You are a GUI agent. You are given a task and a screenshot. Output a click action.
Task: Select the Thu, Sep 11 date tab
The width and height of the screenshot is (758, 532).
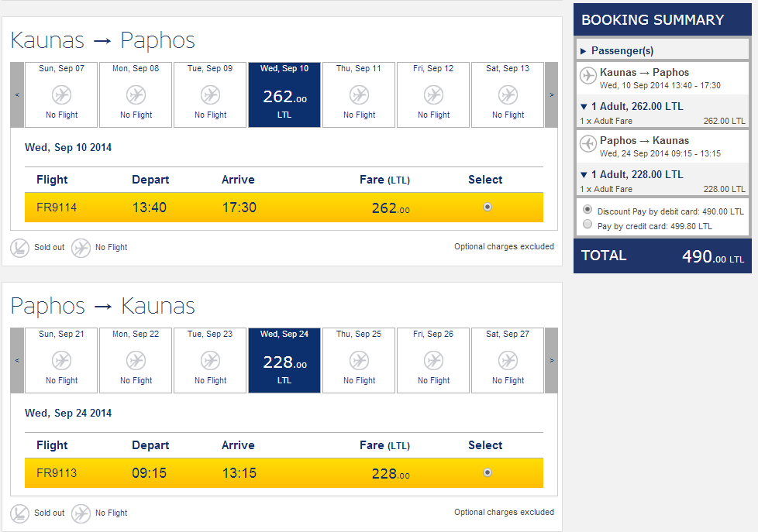[x=359, y=94]
